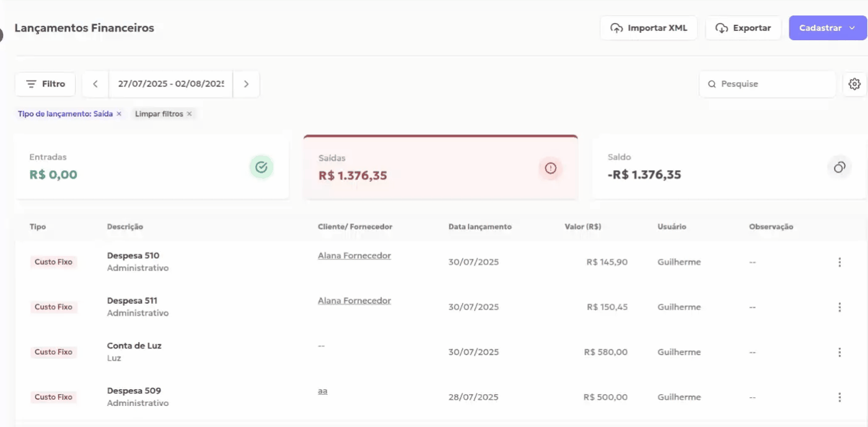868x427 pixels.
Task: Open three-dot menu for Despesa 510
Action: (840, 262)
